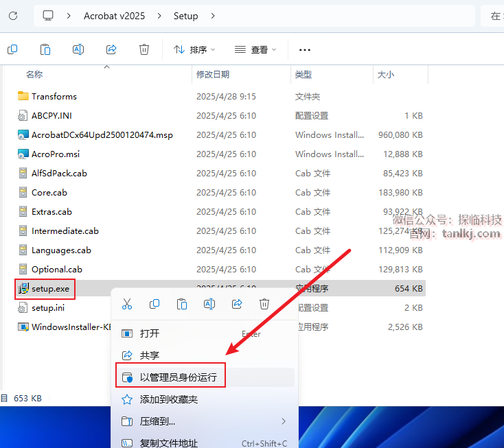The image size is (504, 448).
Task: Click the AcrobatDCx64Upd2500120474.msp file icon
Action: 23,134
